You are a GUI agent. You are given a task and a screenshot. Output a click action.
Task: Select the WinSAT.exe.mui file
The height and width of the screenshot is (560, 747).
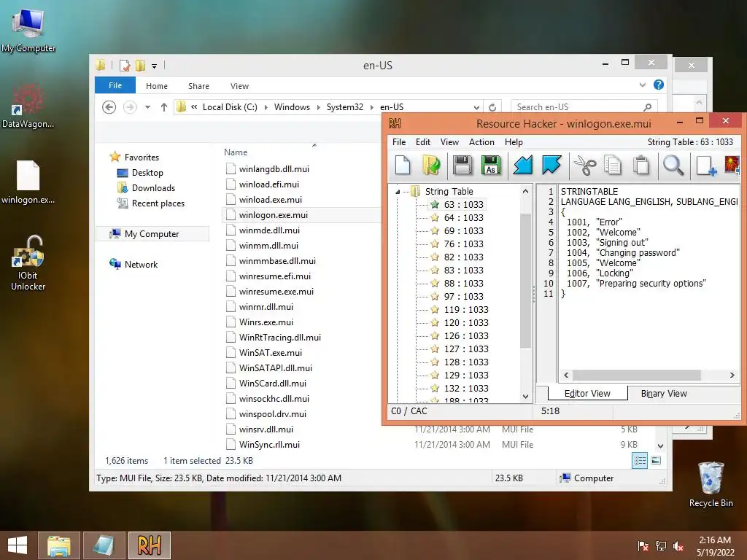tap(270, 353)
